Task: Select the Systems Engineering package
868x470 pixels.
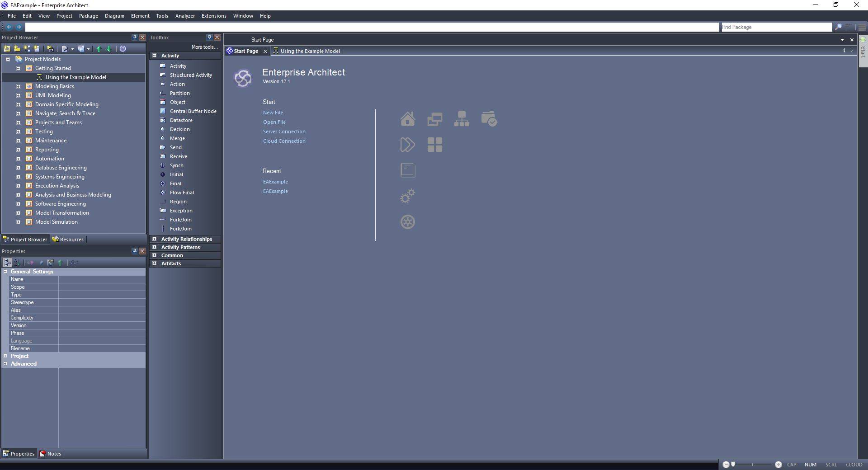Action: (60, 177)
